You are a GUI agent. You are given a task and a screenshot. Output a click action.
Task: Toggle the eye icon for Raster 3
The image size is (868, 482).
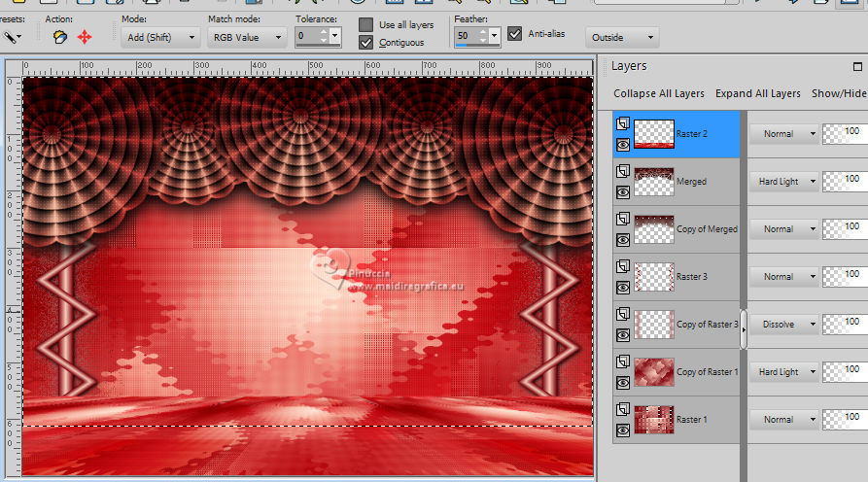coord(623,288)
